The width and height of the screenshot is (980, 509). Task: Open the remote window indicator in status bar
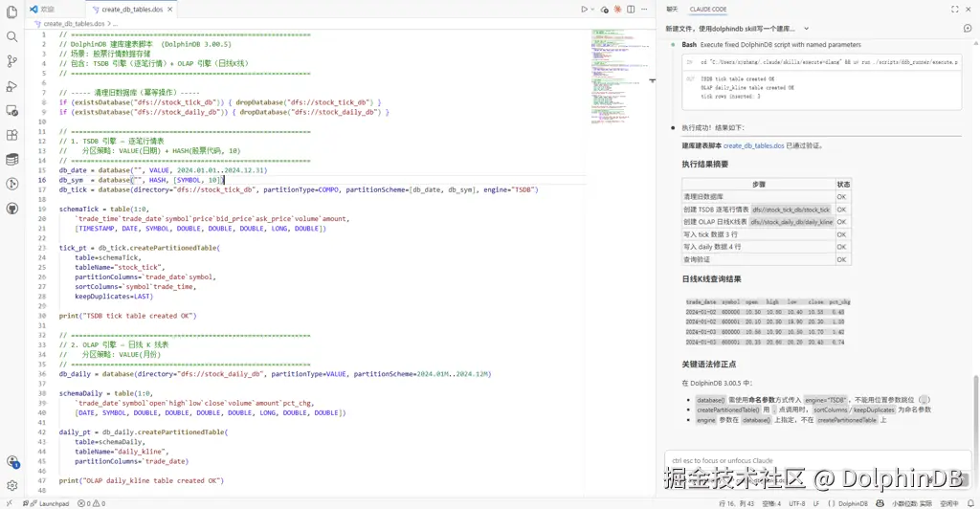point(9,503)
